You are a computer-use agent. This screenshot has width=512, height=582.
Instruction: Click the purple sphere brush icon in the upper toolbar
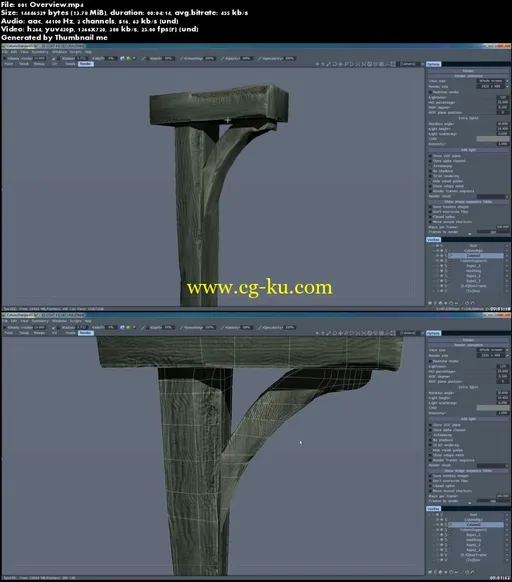(122, 58)
